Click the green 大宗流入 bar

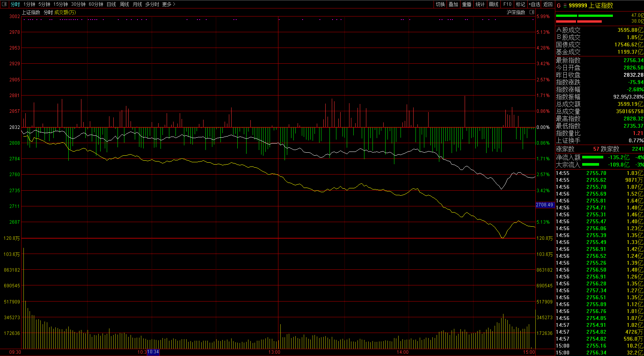(591, 165)
